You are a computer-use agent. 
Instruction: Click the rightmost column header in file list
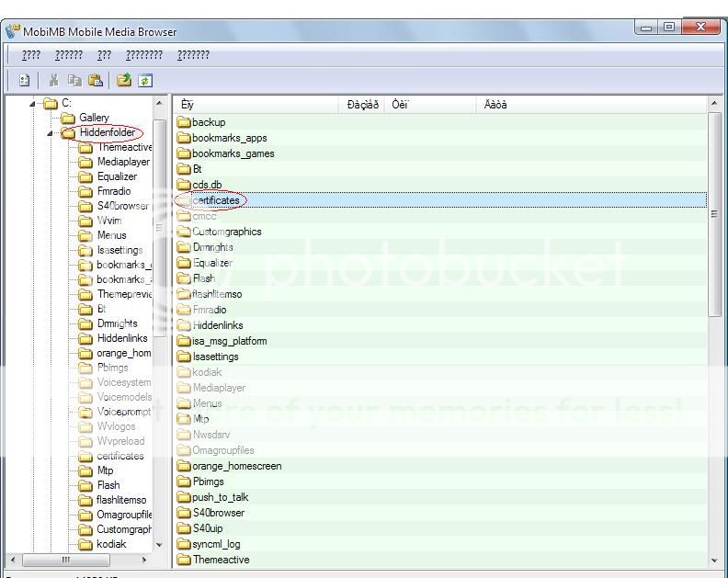click(588, 105)
